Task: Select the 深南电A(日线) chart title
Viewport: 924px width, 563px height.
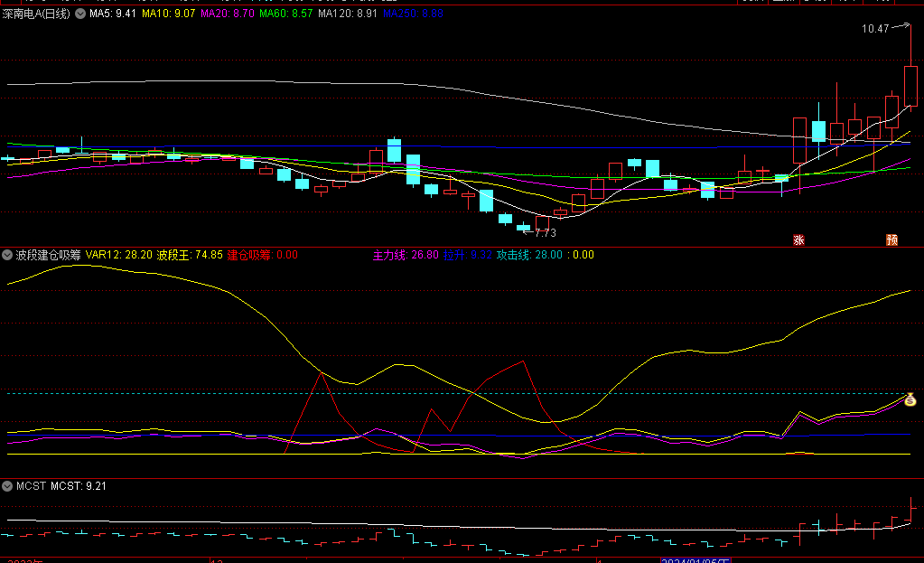Action: pos(36,14)
